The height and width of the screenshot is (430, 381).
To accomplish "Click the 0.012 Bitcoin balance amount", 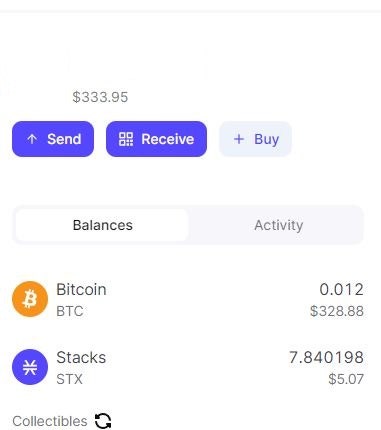I will (x=341, y=289).
